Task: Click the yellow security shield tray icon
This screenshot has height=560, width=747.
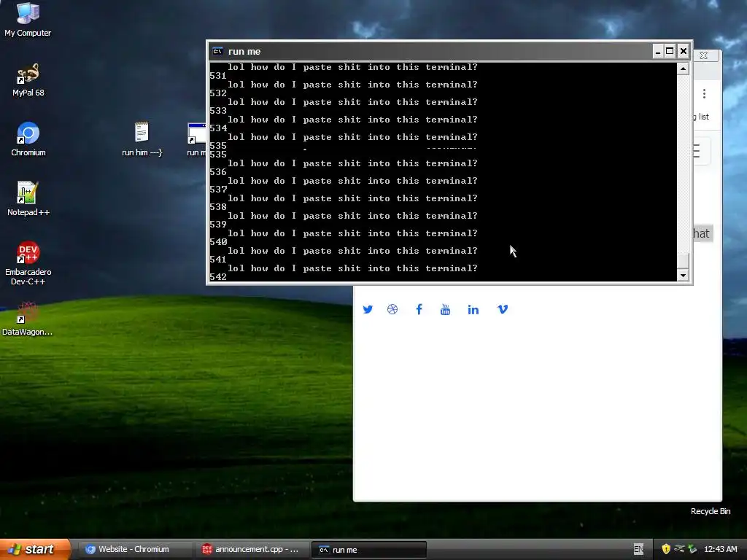Action: [666, 549]
